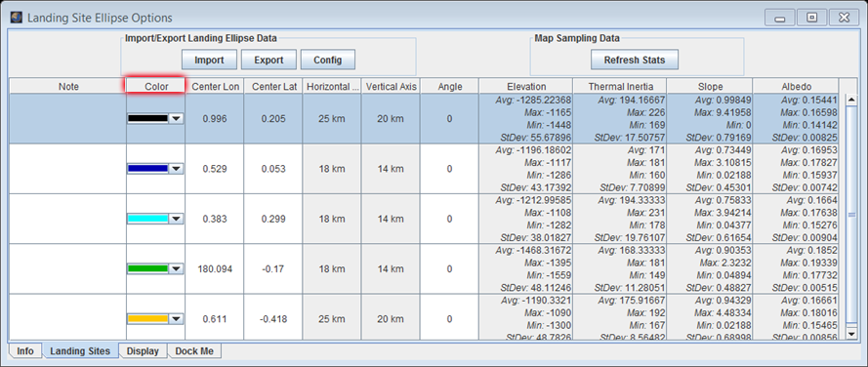Click the application icon in title bar

point(17,18)
